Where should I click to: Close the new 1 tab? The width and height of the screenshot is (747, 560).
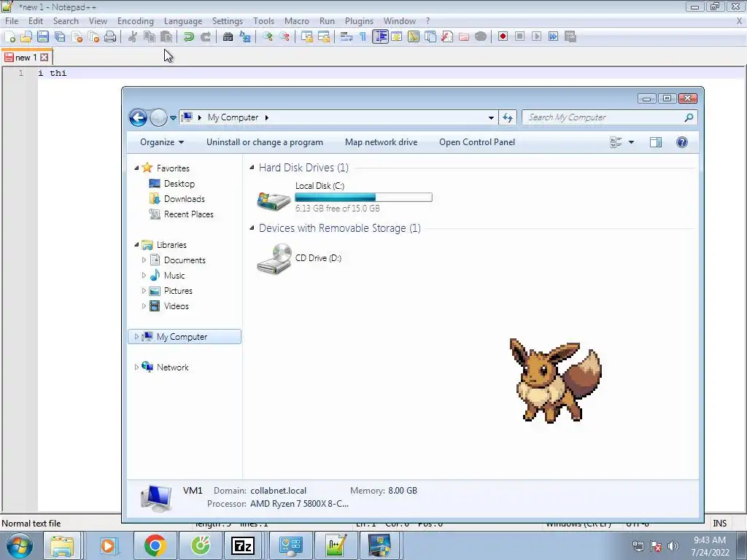(x=44, y=57)
